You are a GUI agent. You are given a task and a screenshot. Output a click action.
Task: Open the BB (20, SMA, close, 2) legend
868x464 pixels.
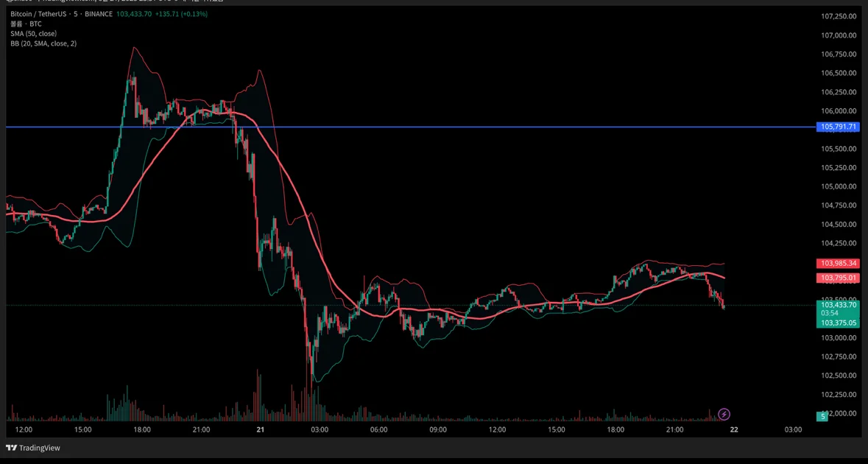[43, 43]
